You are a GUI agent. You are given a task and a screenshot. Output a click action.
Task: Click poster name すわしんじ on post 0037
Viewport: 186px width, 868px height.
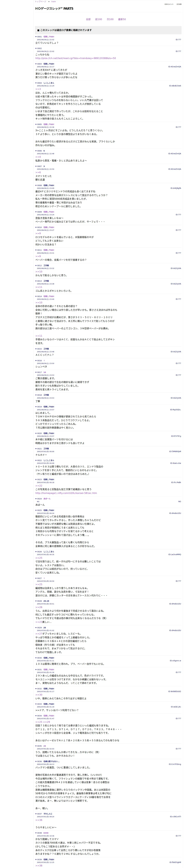click(x=48, y=814)
